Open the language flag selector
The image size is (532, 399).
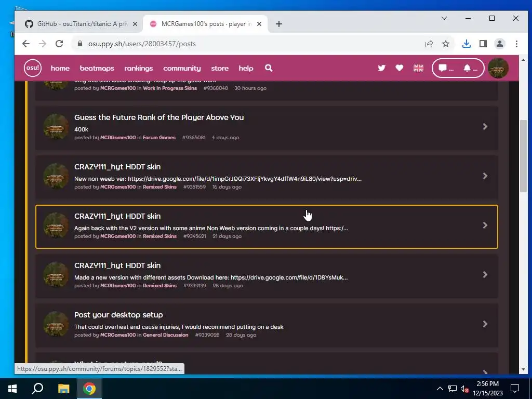point(418,68)
